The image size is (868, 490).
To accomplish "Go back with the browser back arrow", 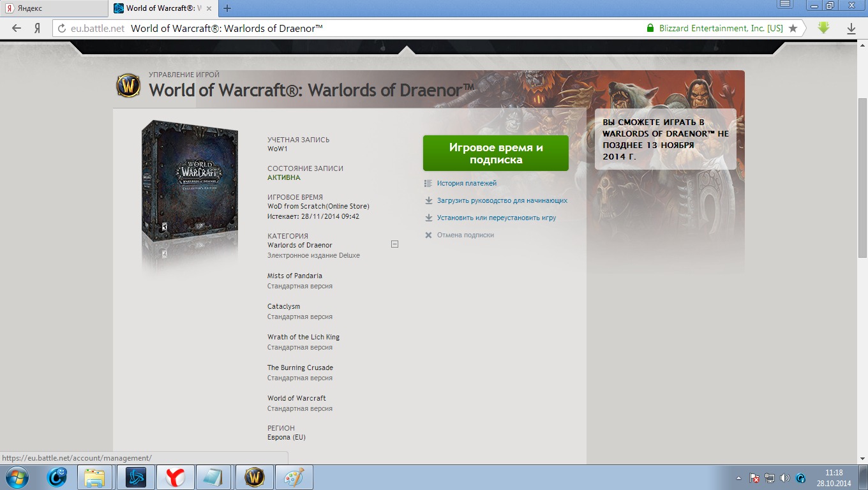I will pos(17,28).
